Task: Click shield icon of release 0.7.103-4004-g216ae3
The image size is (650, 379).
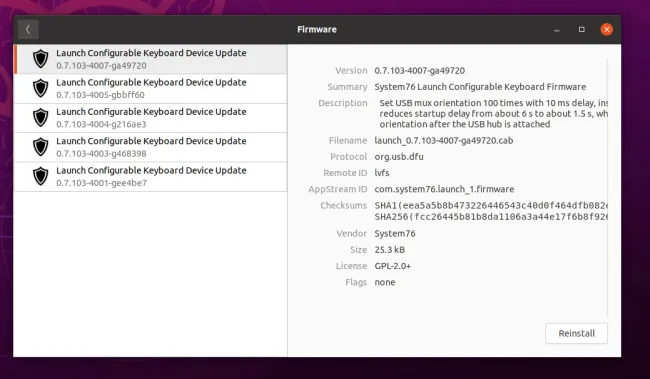Action: point(41,118)
